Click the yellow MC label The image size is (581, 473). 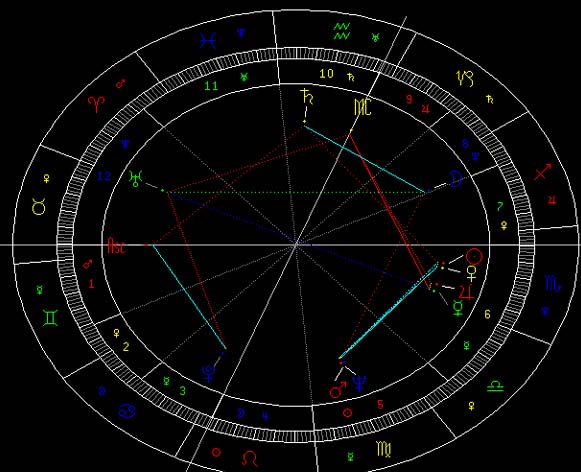coord(362,107)
